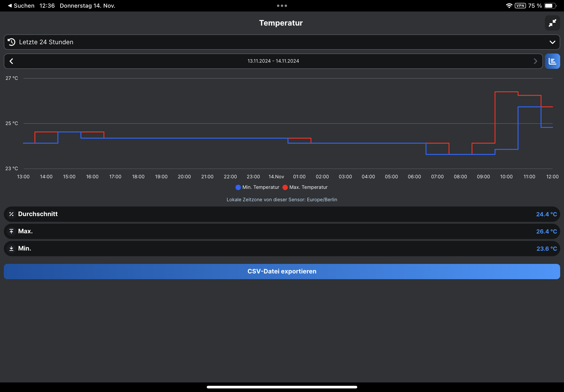Click the Durchschnitt percent icon
Screen dimensions: 564x392
click(x=11, y=214)
